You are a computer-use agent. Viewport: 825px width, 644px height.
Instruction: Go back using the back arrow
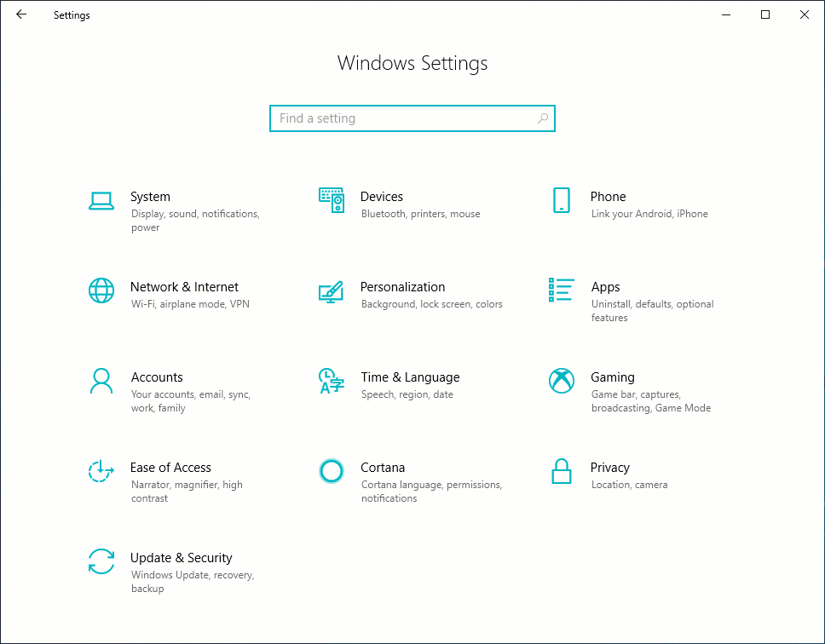(21, 14)
